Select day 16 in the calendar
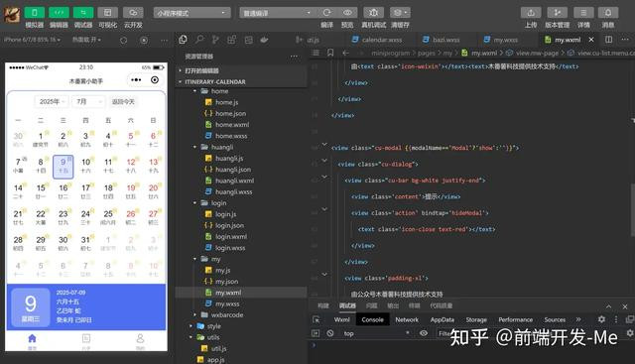 coord(63,191)
